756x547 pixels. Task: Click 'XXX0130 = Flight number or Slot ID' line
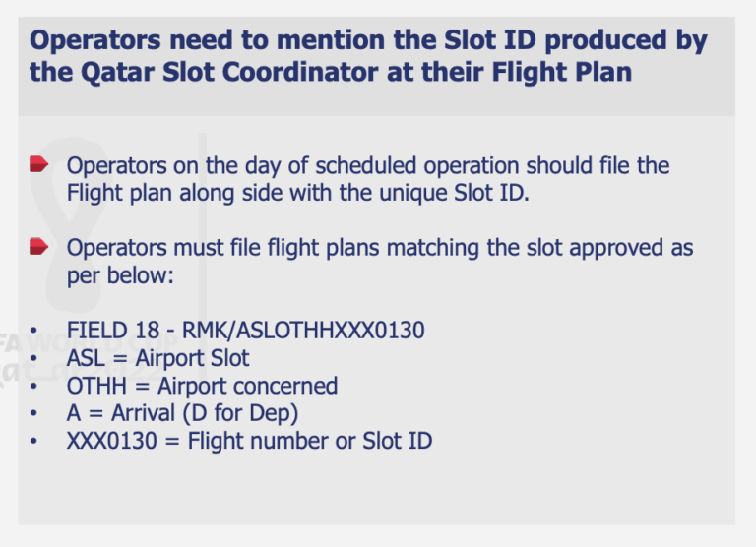point(249,441)
